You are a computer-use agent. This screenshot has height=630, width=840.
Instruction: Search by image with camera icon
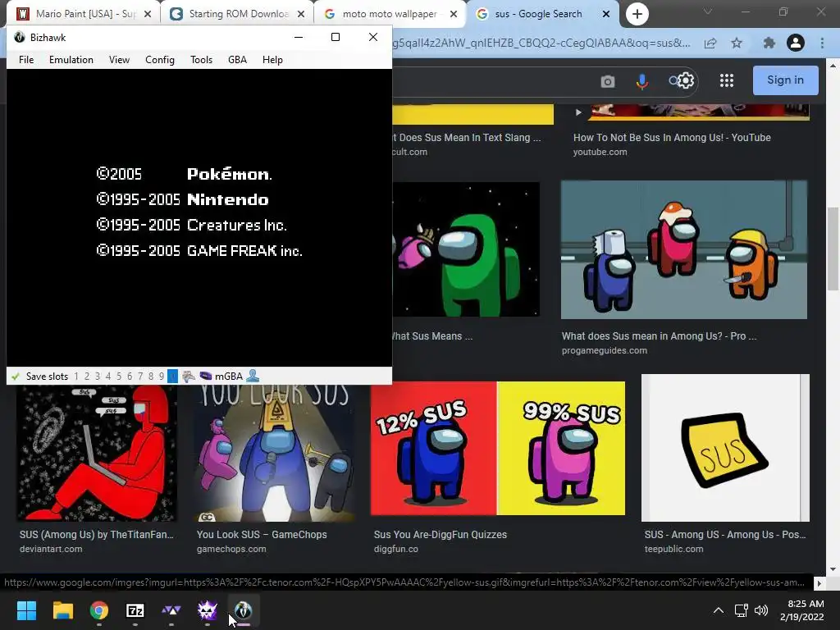click(608, 81)
